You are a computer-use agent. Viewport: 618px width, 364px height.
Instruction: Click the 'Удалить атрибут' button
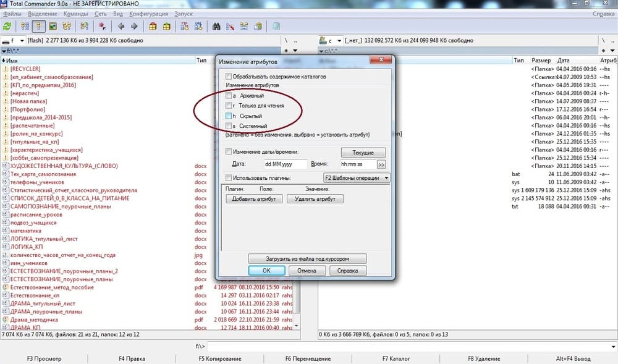point(315,199)
